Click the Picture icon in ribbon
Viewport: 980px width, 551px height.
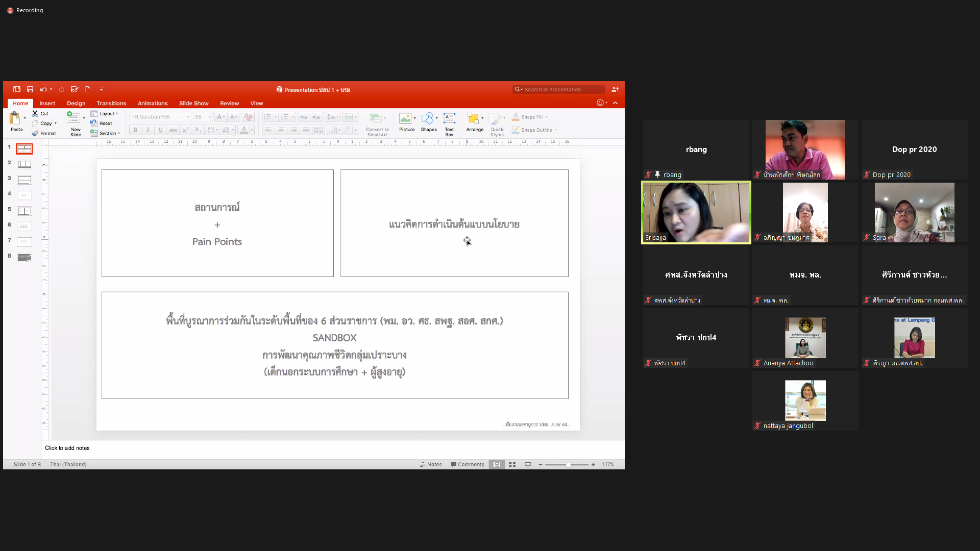405,119
